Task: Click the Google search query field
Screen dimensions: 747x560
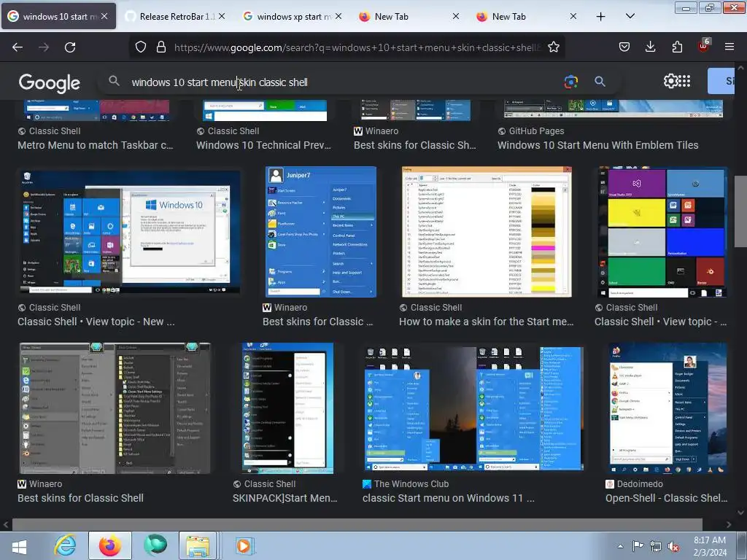Action: click(x=343, y=82)
